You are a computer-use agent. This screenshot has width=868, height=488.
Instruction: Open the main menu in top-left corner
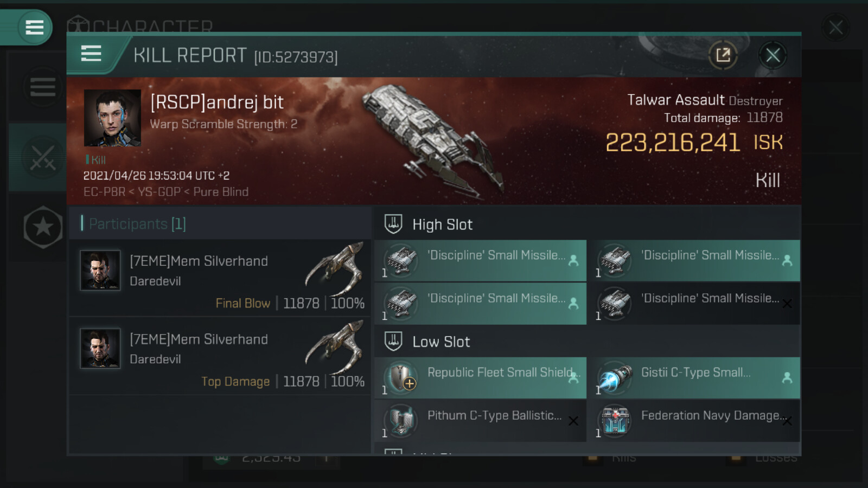(x=34, y=27)
